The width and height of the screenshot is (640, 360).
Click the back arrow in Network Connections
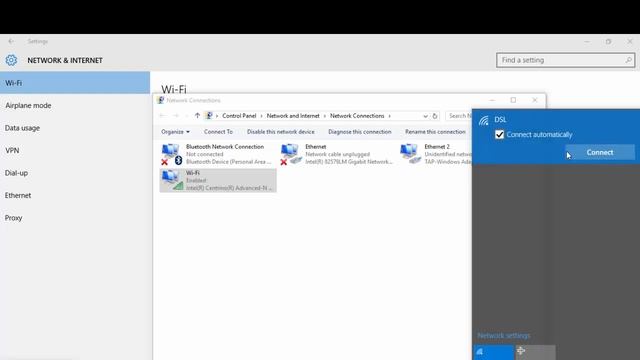click(x=162, y=116)
